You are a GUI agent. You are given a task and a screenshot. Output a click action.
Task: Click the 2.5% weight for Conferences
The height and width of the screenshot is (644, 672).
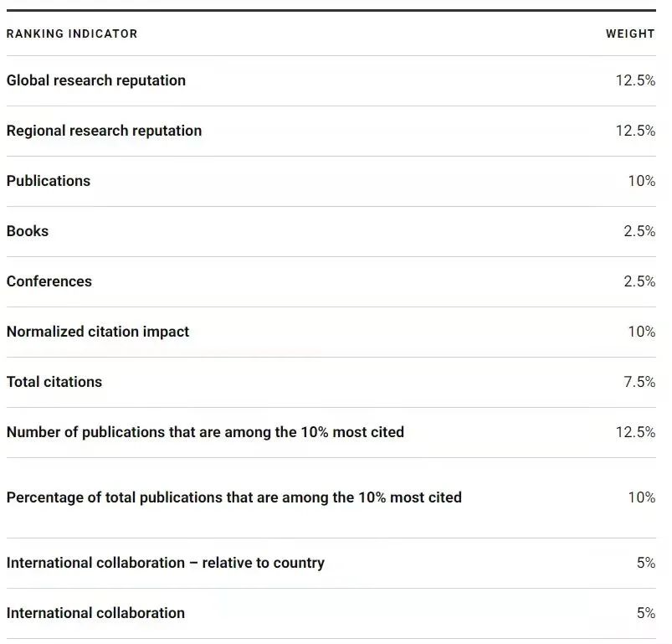tap(639, 281)
